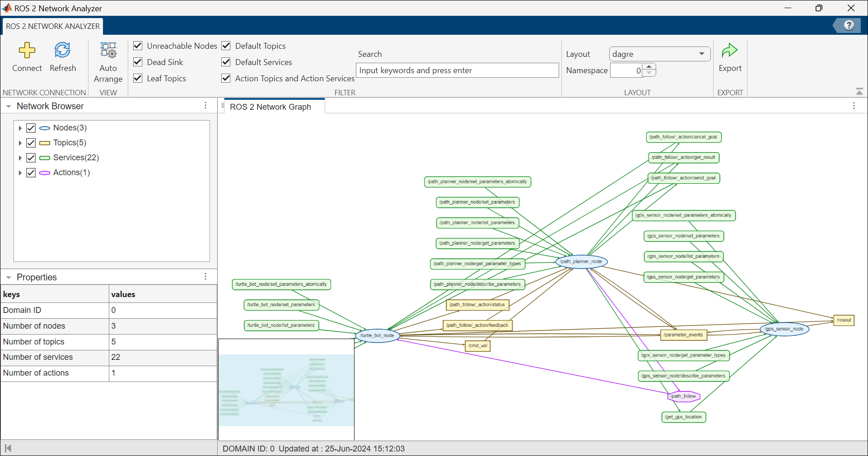Uncheck Actions(1) in Network Browser
Screen dimensions: 868x456
click(x=31, y=172)
